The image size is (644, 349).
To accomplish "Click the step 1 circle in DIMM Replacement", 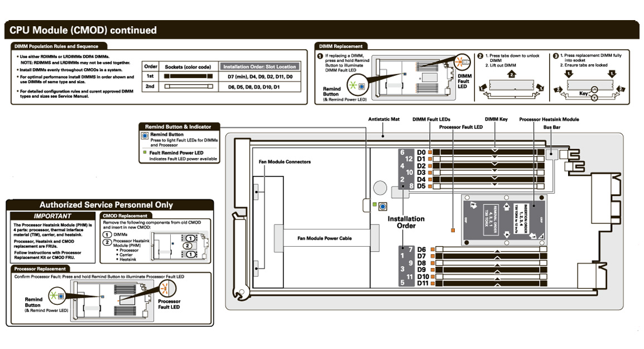I will (320, 56).
